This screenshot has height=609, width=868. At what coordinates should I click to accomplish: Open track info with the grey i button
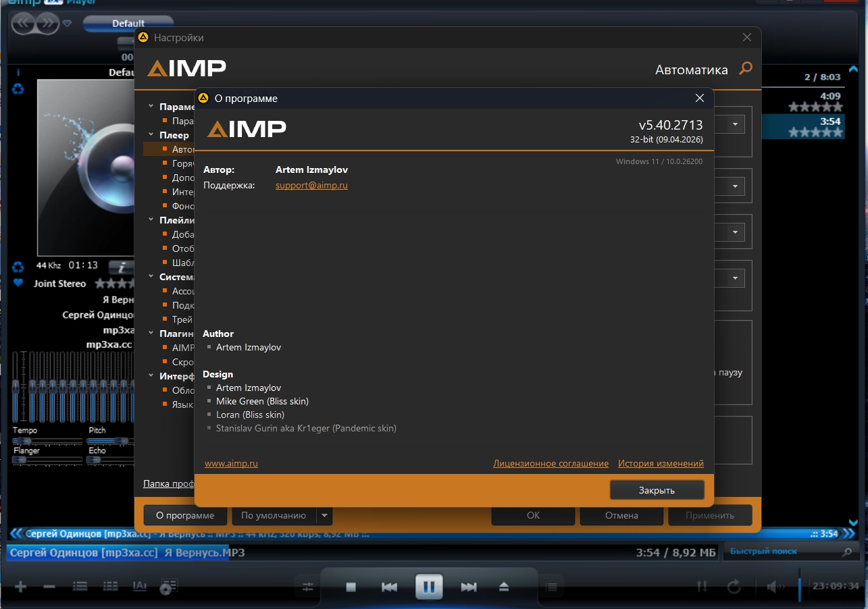121,267
